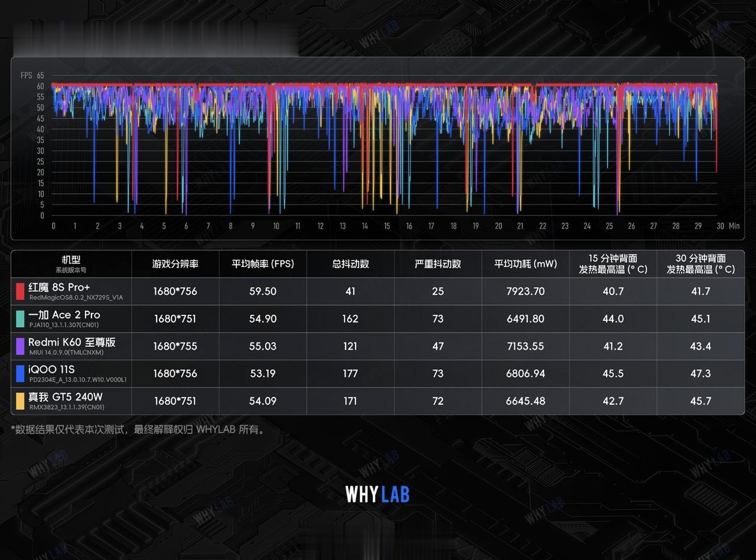The height and width of the screenshot is (560, 756).
Task: Click resolution 1680*751 in the 一加 row
Action: click(x=175, y=319)
